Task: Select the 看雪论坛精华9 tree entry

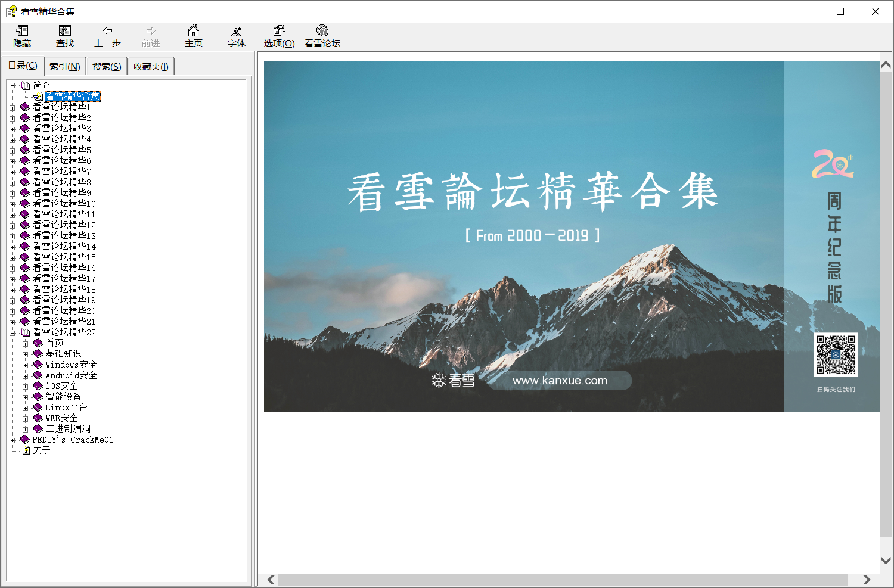Action: (62, 193)
